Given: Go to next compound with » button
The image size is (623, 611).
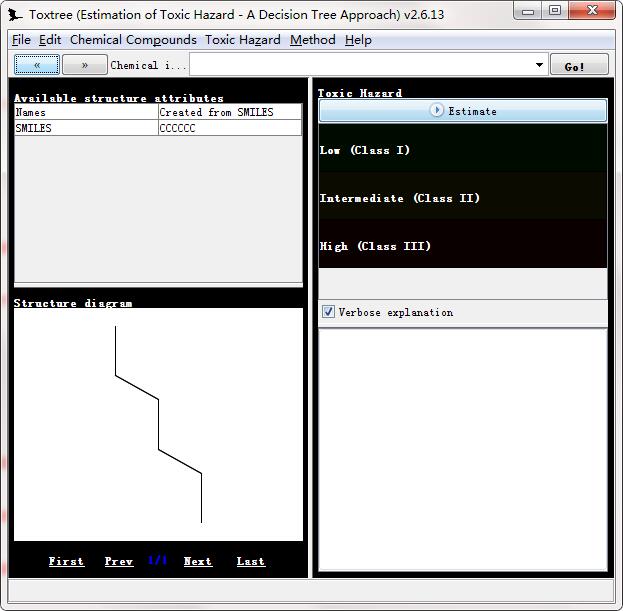Looking at the screenshot, I should [x=85, y=65].
